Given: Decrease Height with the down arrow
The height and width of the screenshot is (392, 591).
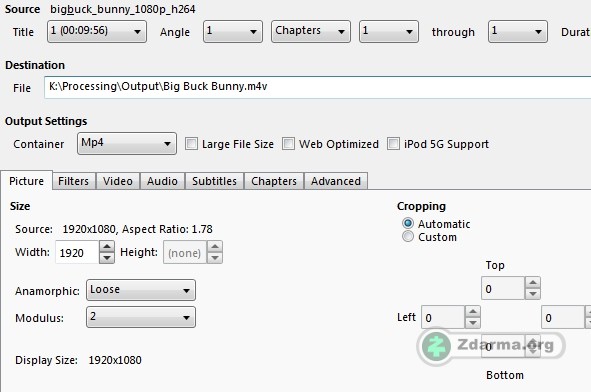Looking at the screenshot, I should coord(215,258).
